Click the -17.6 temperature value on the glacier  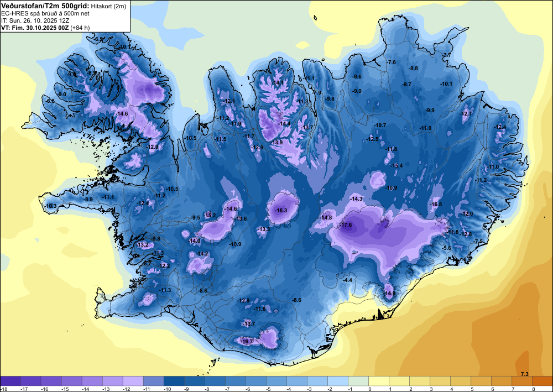coord(345,225)
